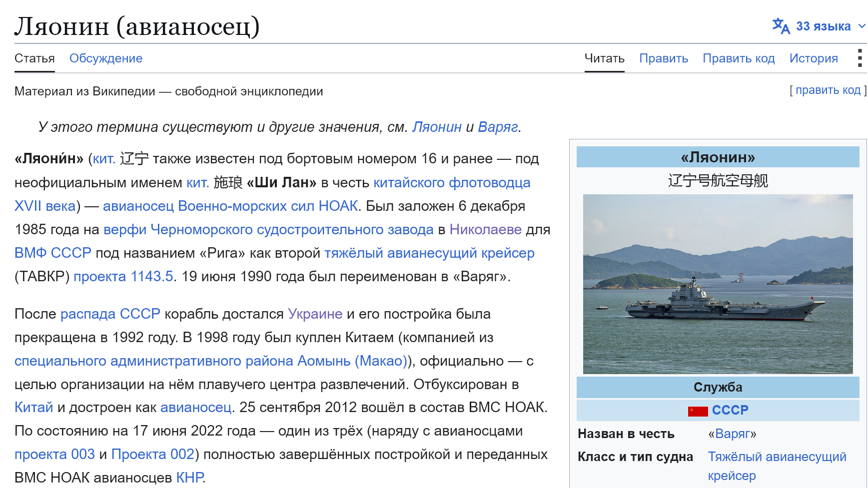Open the «Варяг» link in infobox
The image size is (868, 488).
[732, 434]
